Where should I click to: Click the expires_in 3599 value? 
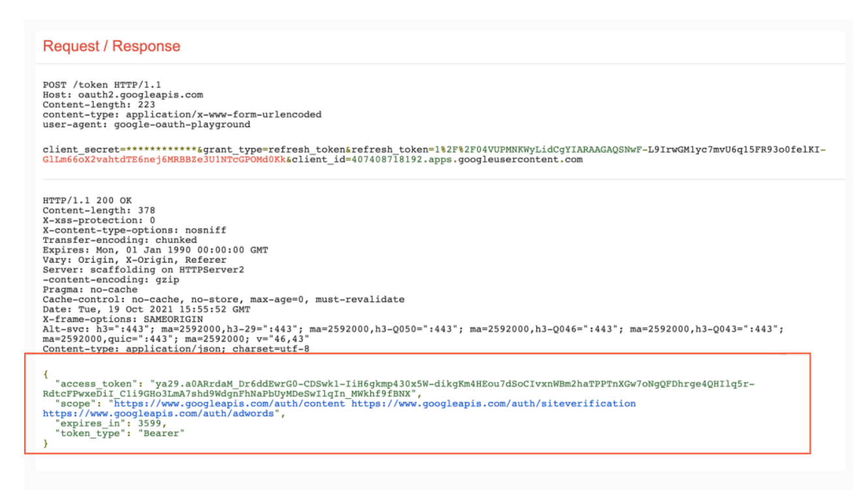point(152,423)
